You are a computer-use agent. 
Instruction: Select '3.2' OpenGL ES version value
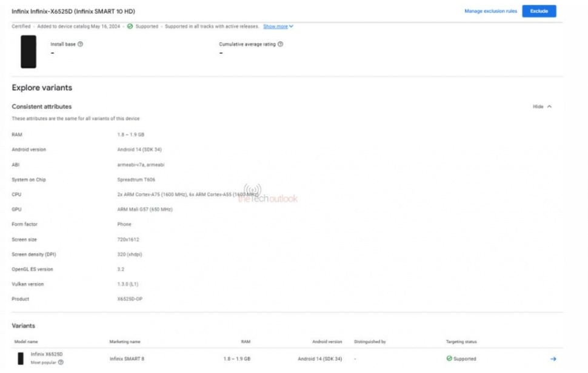(x=121, y=269)
